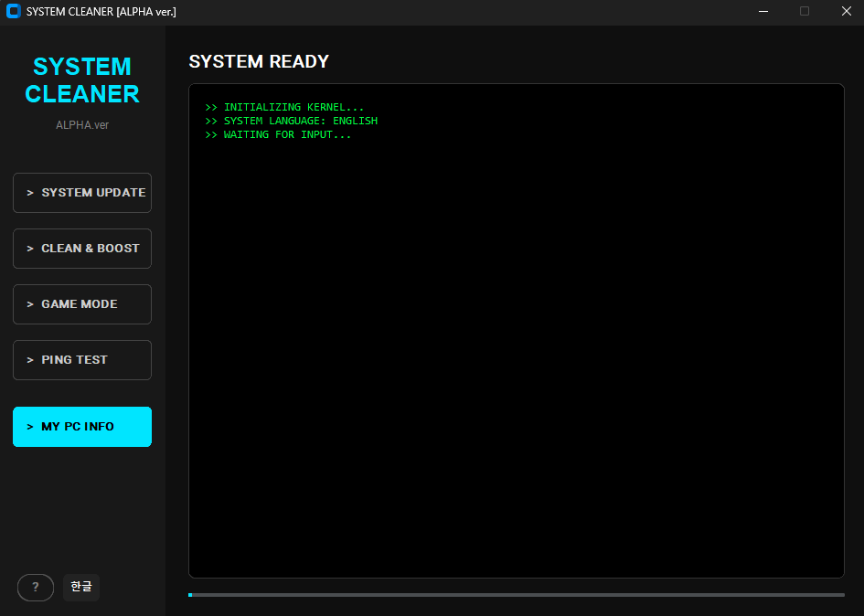Click the SYSTEM CLEANER logo text
864x616 pixels.
[81, 80]
